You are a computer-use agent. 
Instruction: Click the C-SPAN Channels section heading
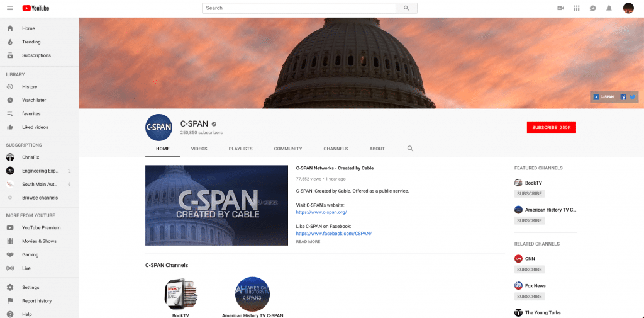coord(167,265)
